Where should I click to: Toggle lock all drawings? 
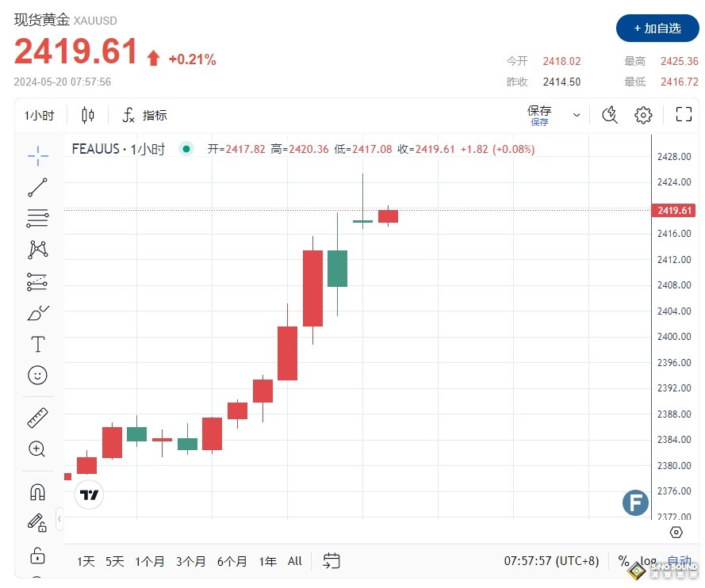click(37, 554)
